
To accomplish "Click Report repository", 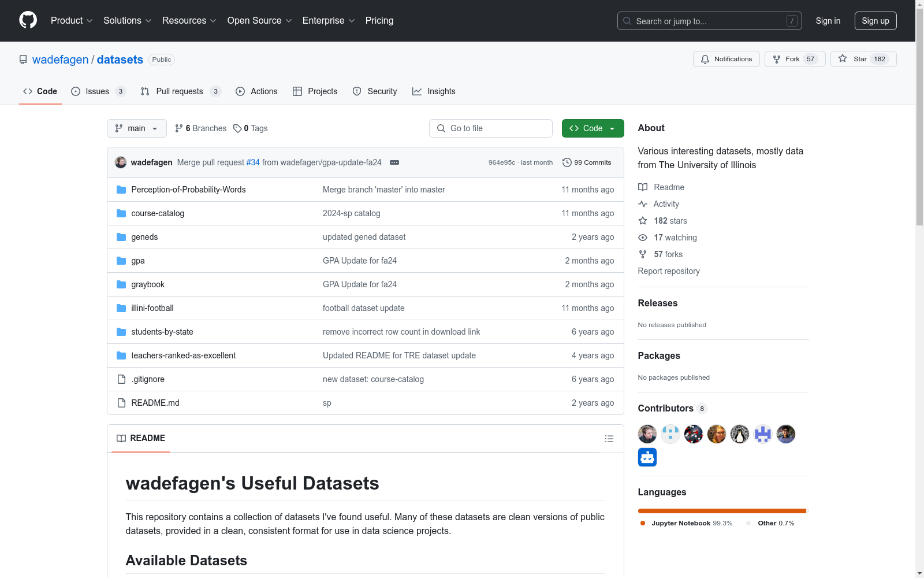I will tap(669, 271).
